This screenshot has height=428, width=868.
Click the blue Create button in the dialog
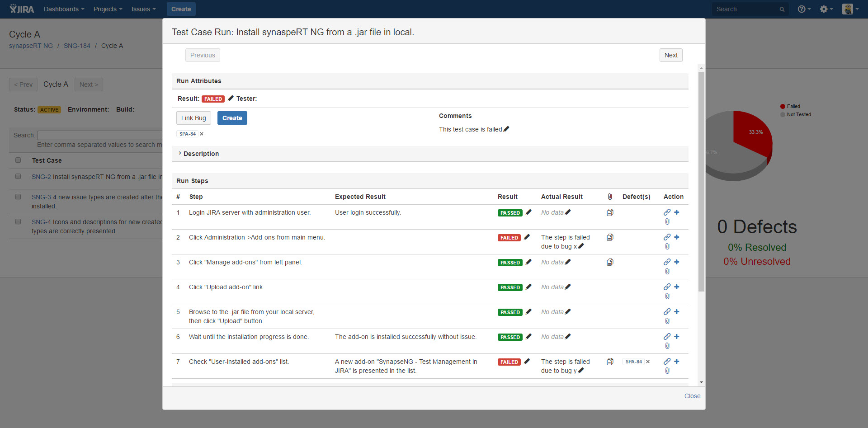232,118
